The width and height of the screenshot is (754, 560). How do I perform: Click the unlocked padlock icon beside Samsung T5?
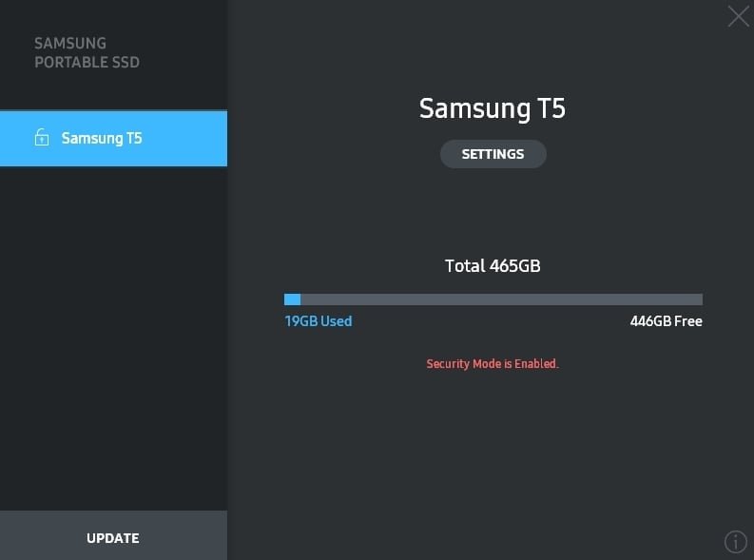[42, 138]
